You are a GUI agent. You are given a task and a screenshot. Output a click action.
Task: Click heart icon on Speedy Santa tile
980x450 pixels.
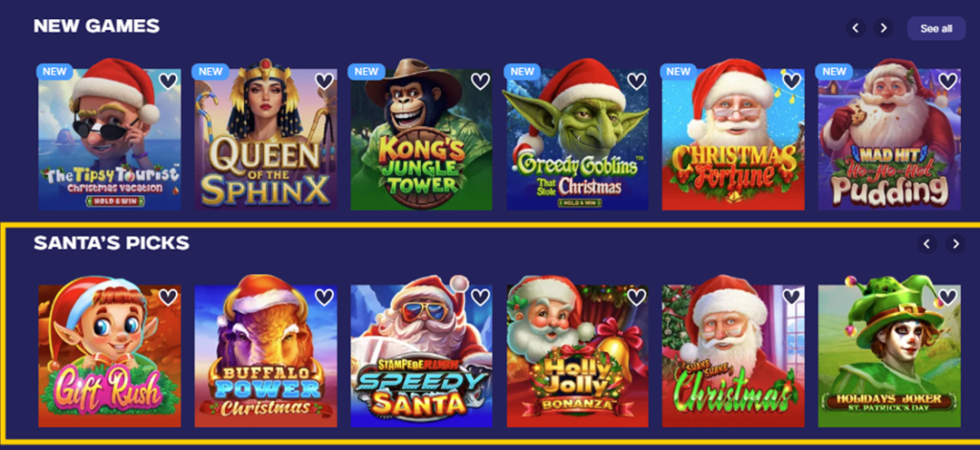(480, 297)
